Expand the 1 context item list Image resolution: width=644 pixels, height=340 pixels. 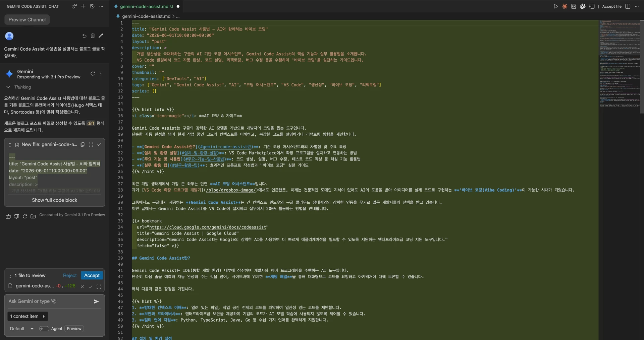(28, 316)
